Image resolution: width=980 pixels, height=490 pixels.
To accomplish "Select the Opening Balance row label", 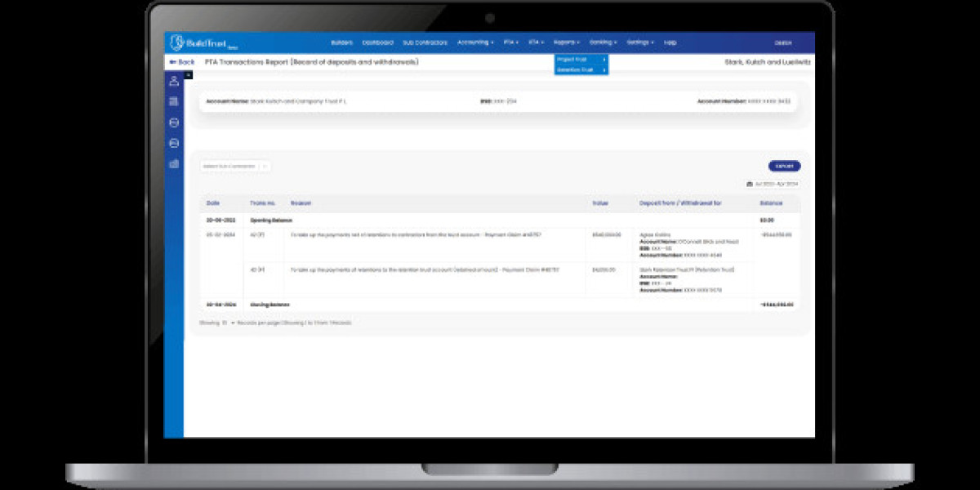I will tap(270, 220).
